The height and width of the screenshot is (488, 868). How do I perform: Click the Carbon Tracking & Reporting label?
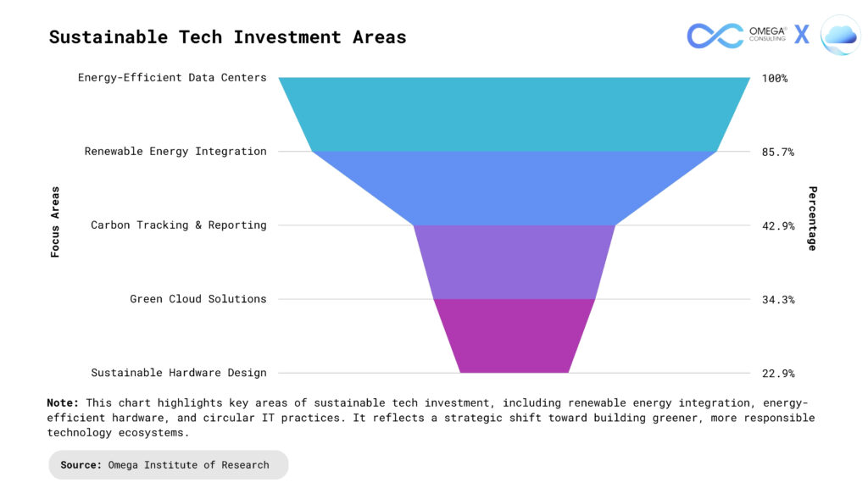pos(179,225)
